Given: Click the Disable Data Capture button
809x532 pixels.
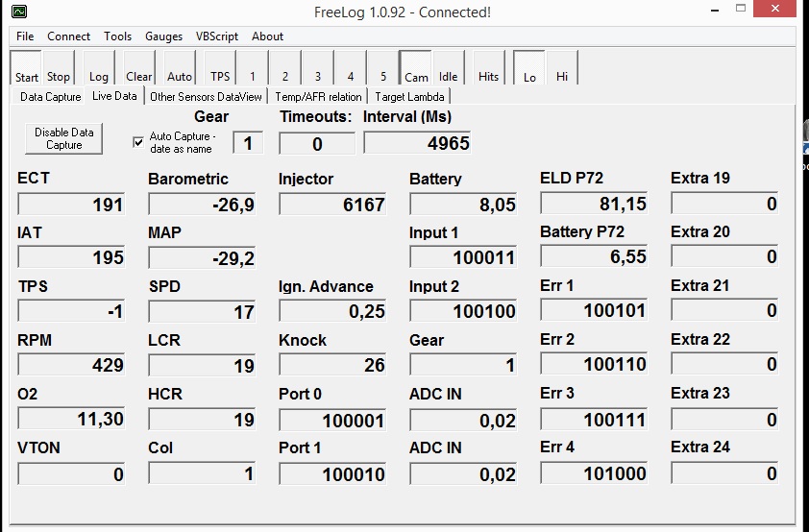Looking at the screenshot, I should point(64,138).
